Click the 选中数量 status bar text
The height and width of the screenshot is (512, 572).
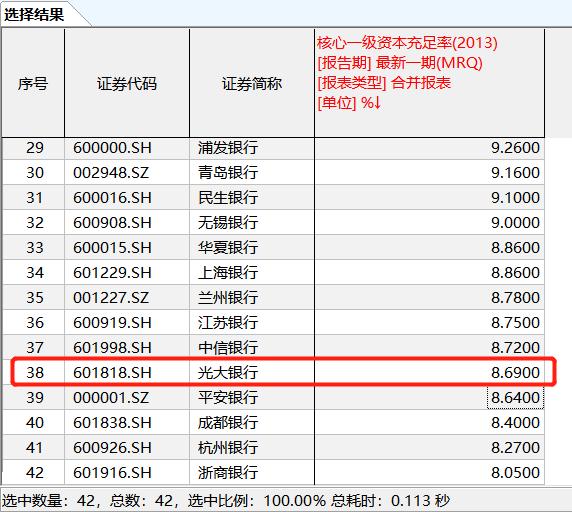[50, 501]
